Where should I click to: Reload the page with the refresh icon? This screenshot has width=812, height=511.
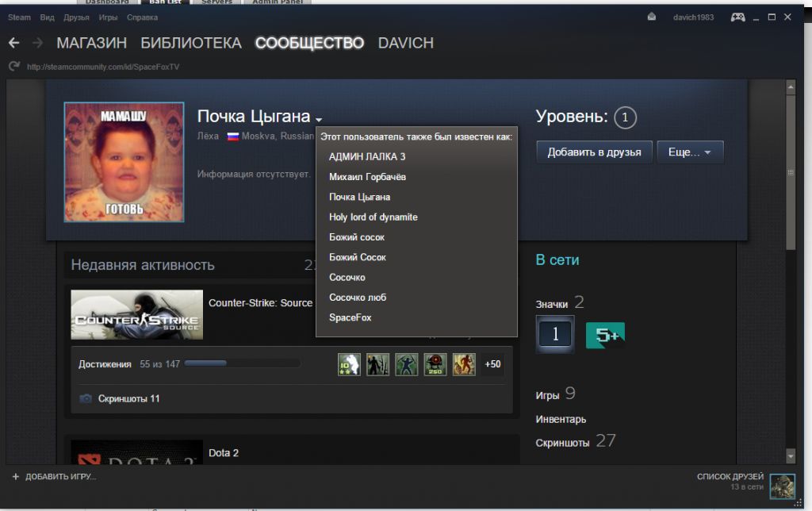pyautogui.click(x=14, y=67)
